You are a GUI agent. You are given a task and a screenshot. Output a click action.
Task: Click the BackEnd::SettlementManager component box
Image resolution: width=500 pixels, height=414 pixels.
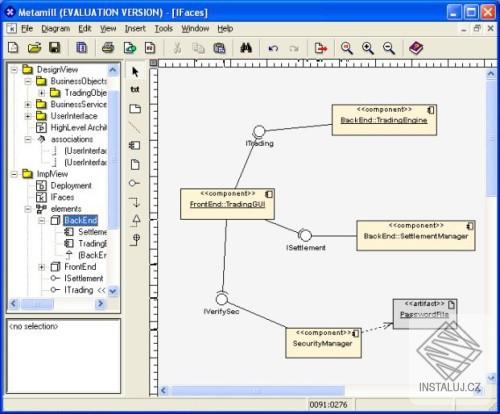click(416, 236)
